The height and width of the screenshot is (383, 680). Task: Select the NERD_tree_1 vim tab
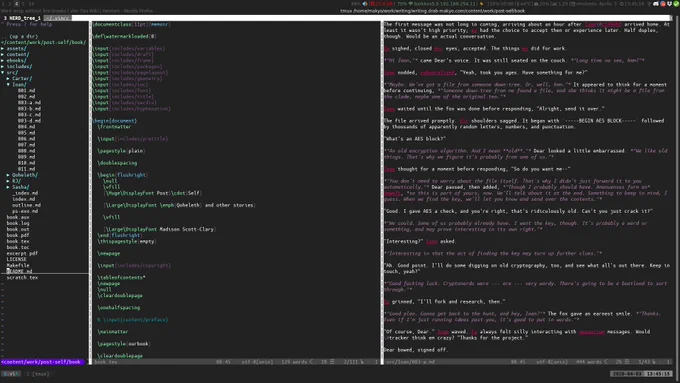(23, 18)
